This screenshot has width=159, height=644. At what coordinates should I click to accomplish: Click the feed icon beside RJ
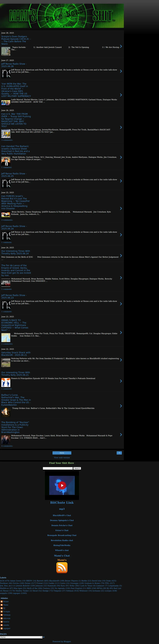coord(1,608)
